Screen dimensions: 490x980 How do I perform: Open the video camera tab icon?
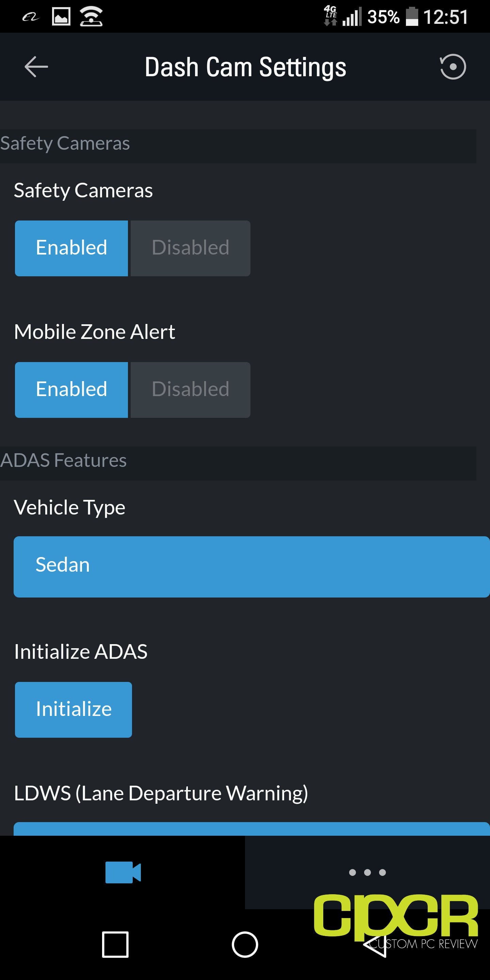tap(123, 872)
